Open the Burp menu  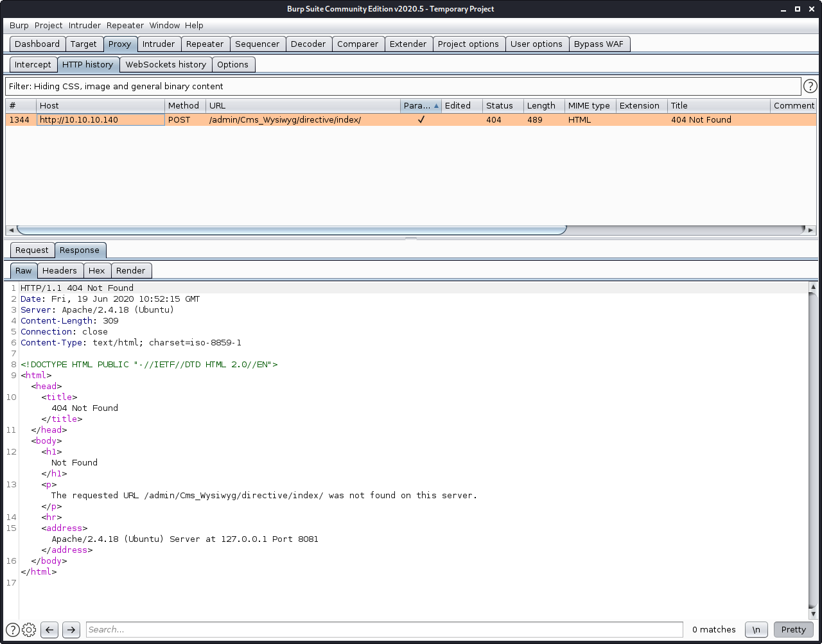(x=19, y=26)
